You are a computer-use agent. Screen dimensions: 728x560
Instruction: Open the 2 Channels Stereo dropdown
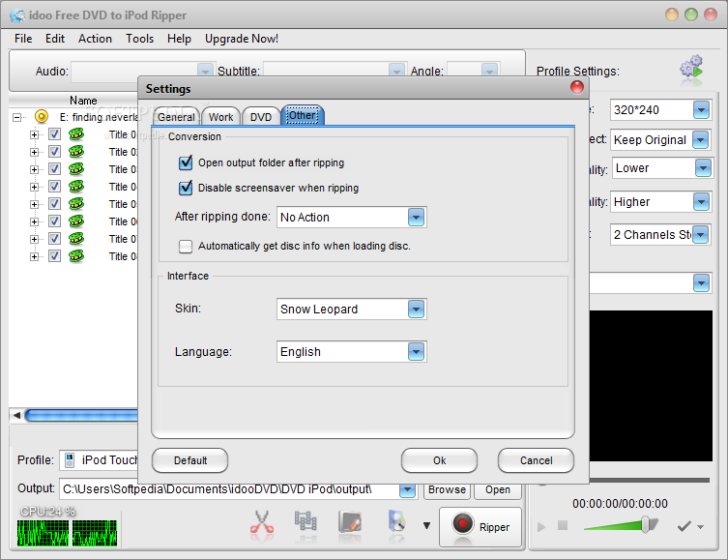point(700,235)
